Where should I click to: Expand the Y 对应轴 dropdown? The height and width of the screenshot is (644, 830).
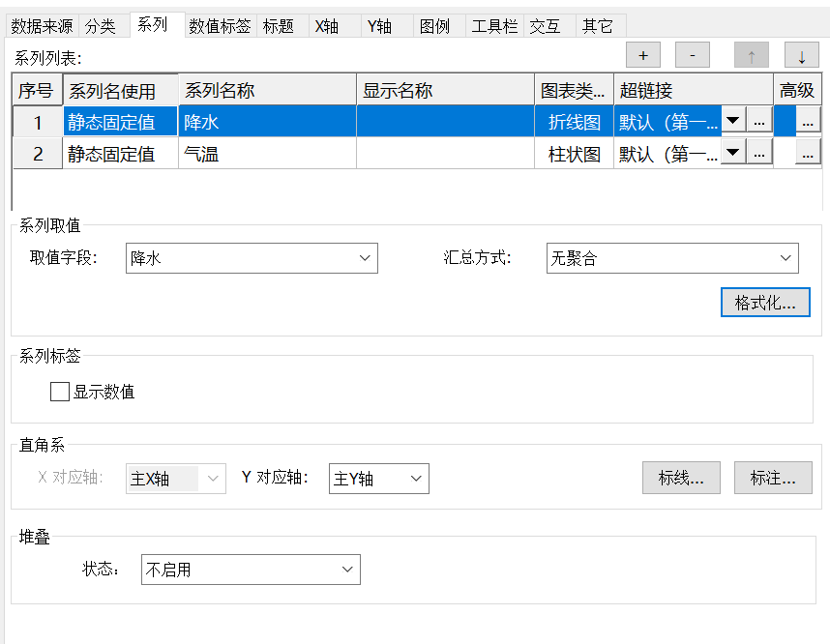(416, 478)
